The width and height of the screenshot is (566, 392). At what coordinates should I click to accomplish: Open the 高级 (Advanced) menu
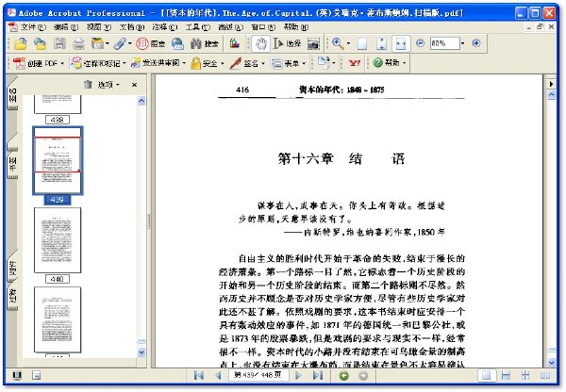coord(230,27)
